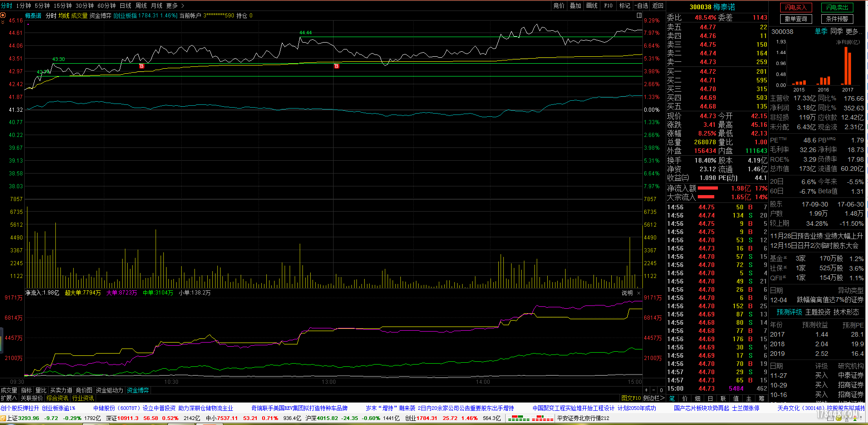
Task: Expand 更多.. financial options
Action: pyautogui.click(x=854, y=31)
